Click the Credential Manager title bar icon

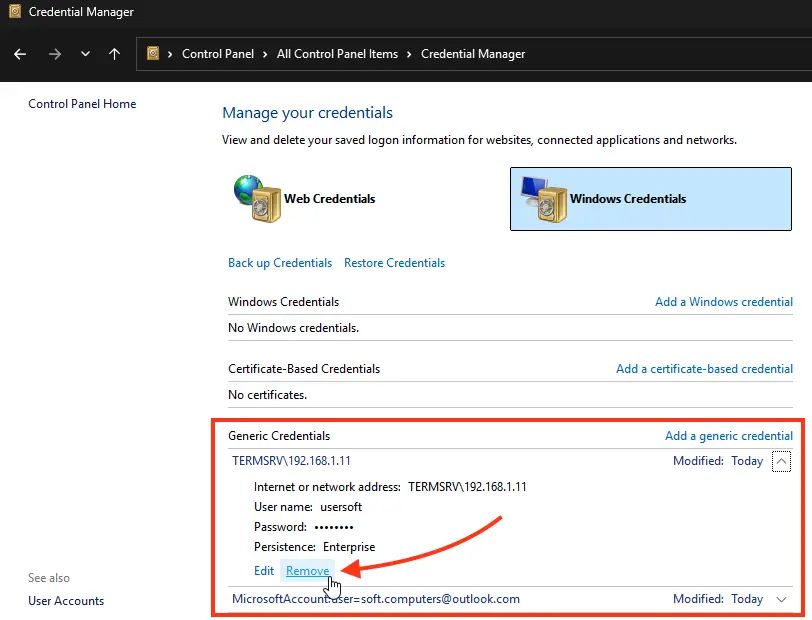coord(13,12)
